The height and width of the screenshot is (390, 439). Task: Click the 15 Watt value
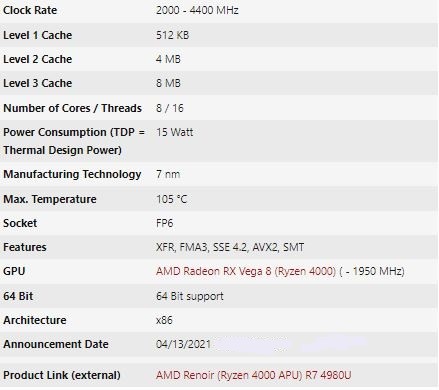(x=174, y=132)
